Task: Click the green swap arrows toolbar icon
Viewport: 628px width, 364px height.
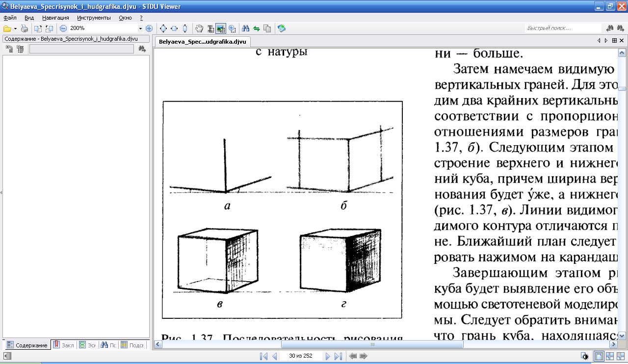Action: point(256,28)
